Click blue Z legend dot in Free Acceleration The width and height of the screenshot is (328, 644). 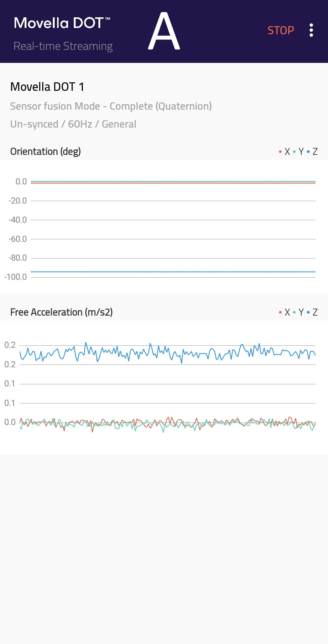tap(308, 312)
